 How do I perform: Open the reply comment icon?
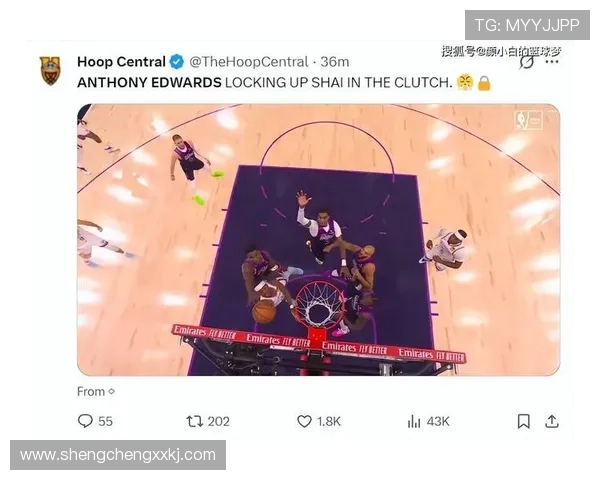(x=85, y=421)
